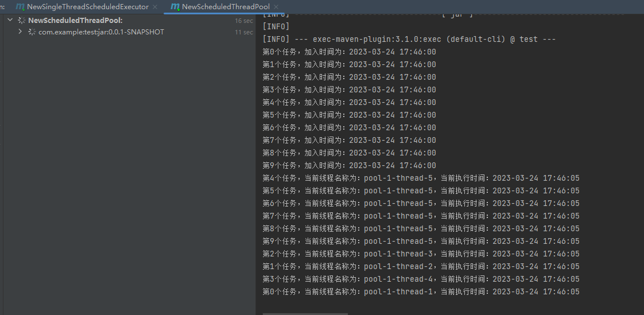Image resolution: width=644 pixels, height=315 pixels.
Task: Select com.example:test:jar:0.0.1-SNAPSHOT tree entry
Action: (102, 32)
